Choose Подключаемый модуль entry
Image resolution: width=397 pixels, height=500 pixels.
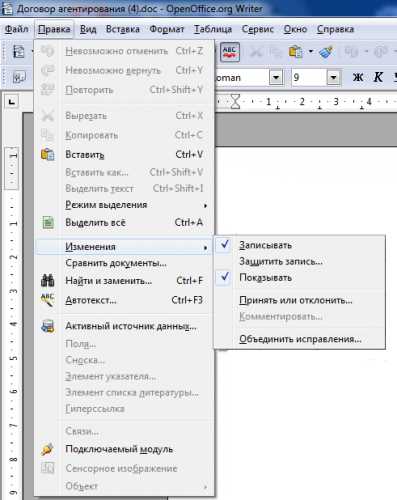pyautogui.click(x=124, y=449)
